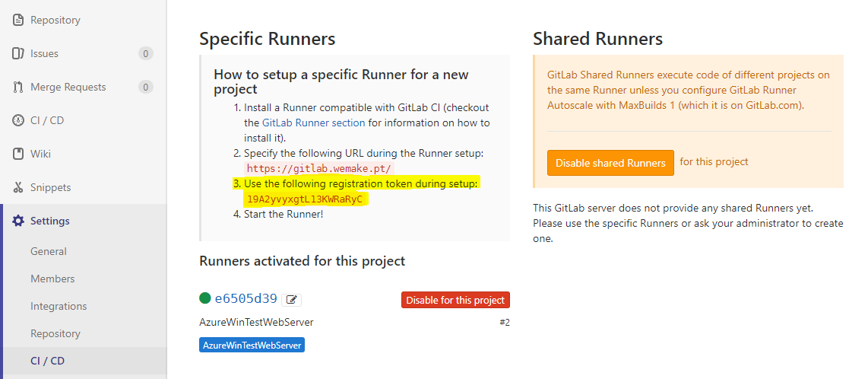
Task: Click the Snippets scissors icon
Action: pyautogui.click(x=18, y=188)
